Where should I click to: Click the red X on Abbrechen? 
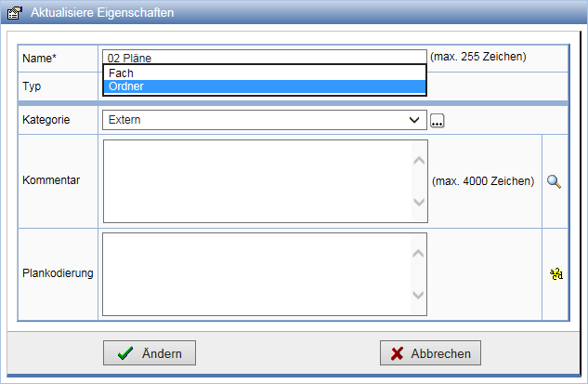pyautogui.click(x=398, y=353)
